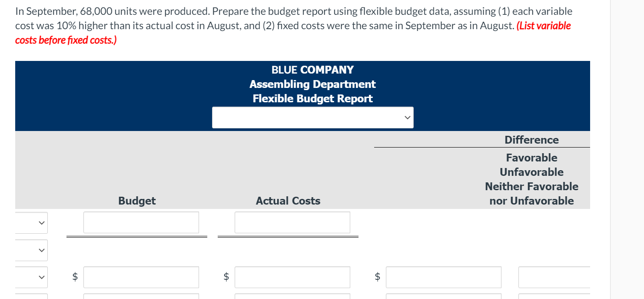Image resolution: width=644 pixels, height=299 pixels.
Task: Click the first-row Actual Costs input field
Action: coord(292,222)
